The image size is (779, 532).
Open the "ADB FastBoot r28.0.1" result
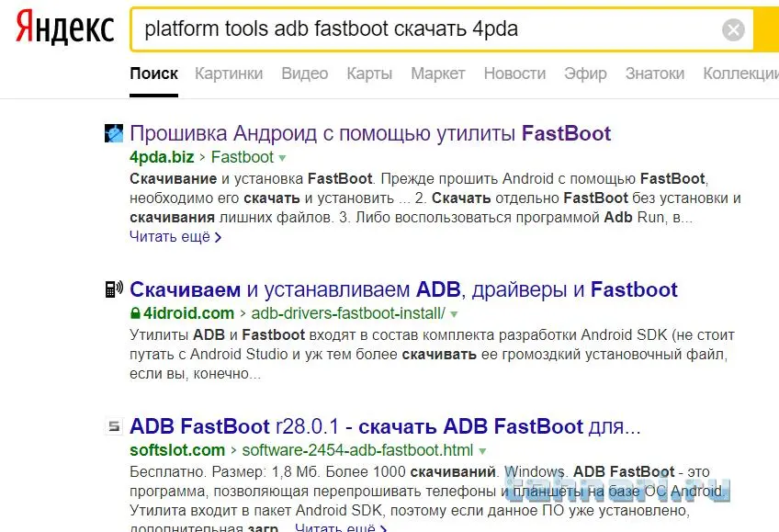coord(385,426)
